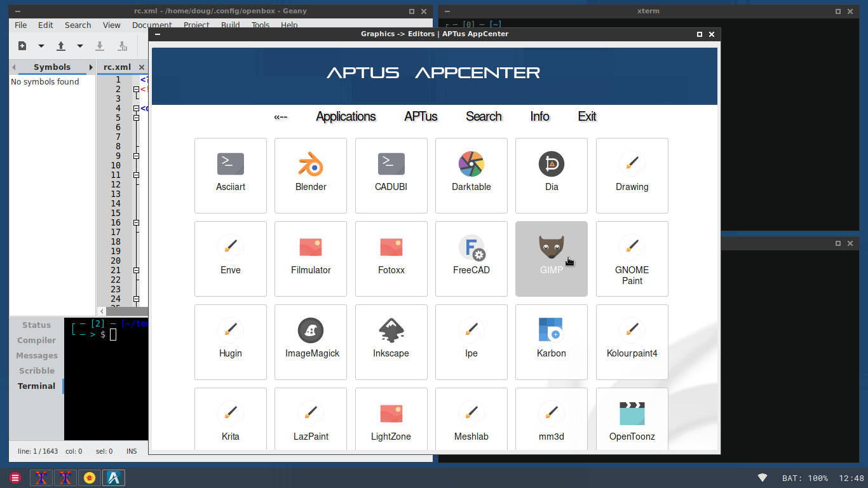The width and height of the screenshot is (868, 488).
Task: Collapse fold marker at line 5
Action: pyautogui.click(x=136, y=118)
